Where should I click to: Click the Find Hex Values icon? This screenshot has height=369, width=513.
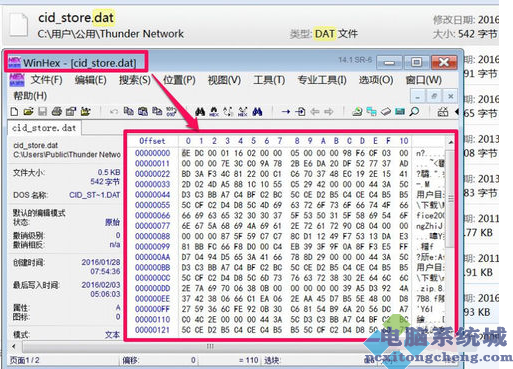coord(214,112)
